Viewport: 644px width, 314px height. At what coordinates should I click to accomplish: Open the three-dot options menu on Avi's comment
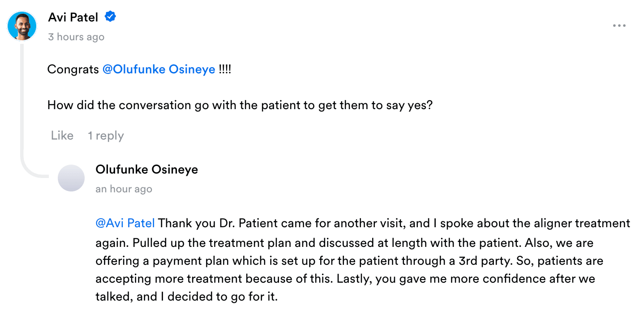[619, 26]
